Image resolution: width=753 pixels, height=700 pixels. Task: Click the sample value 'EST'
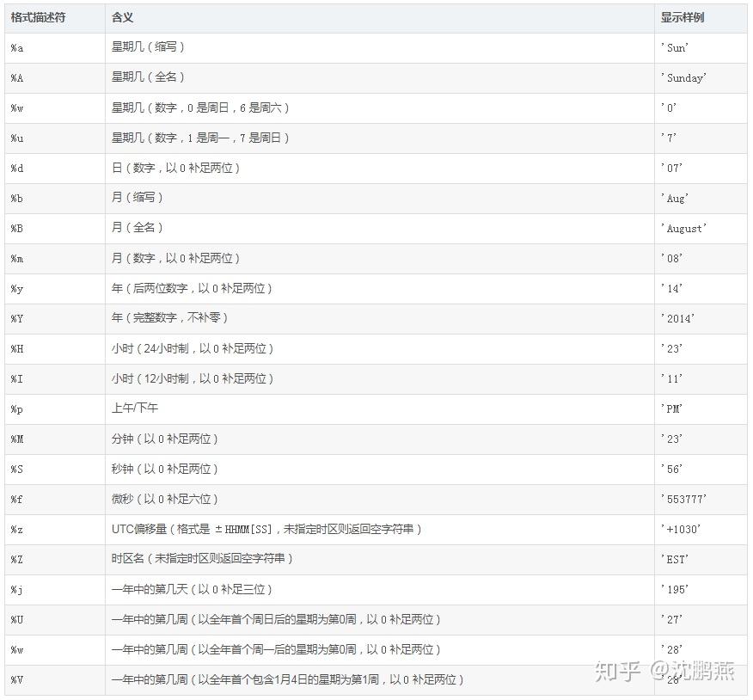tap(675, 560)
